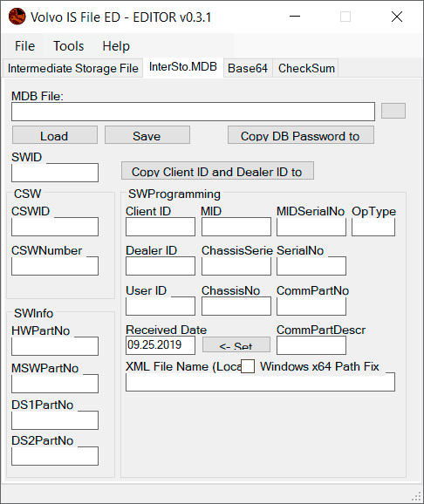Click the MID input field
The width and height of the screenshot is (424, 504).
coord(236,227)
